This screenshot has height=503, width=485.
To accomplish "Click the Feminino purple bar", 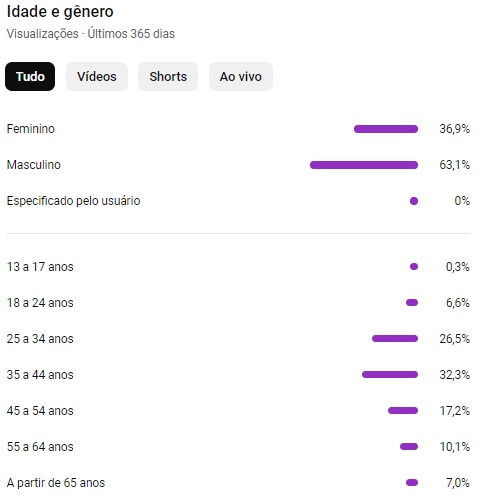I will [x=386, y=129].
